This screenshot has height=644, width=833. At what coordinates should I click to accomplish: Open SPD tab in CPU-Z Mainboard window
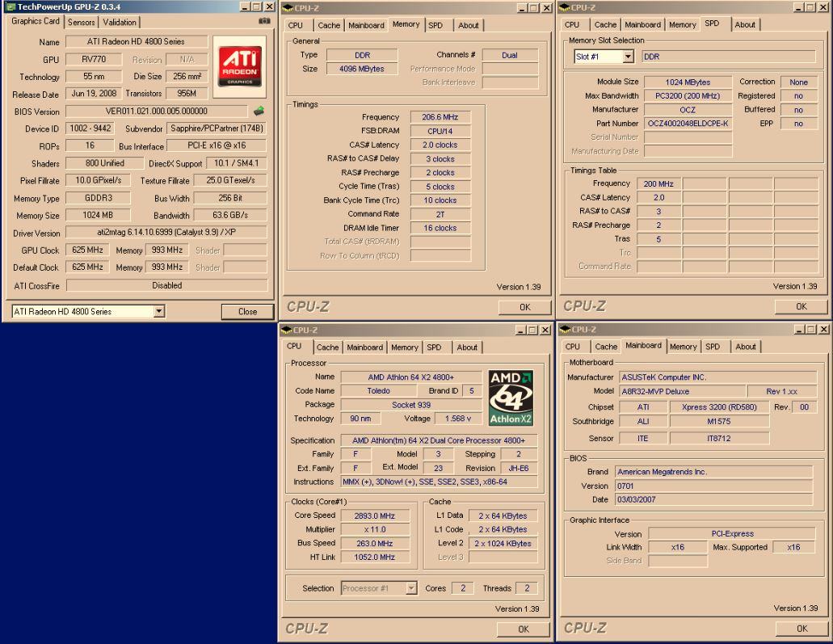(713, 347)
